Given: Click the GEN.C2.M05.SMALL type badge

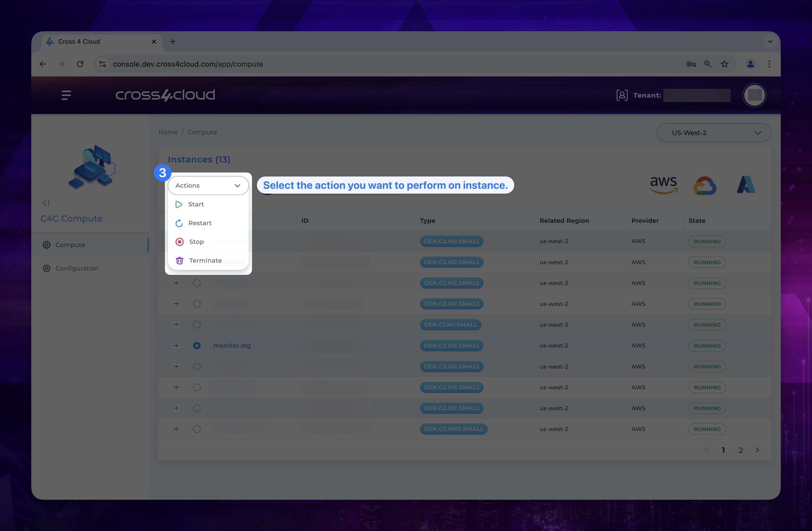Looking at the screenshot, I should point(453,429).
